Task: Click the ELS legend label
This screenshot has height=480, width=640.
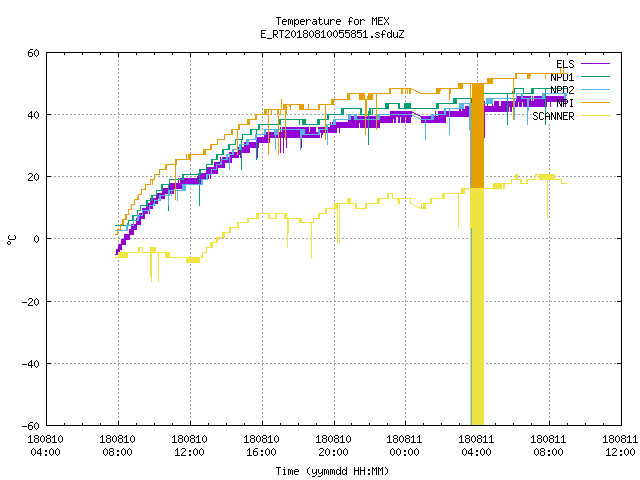Action: pyautogui.click(x=565, y=64)
